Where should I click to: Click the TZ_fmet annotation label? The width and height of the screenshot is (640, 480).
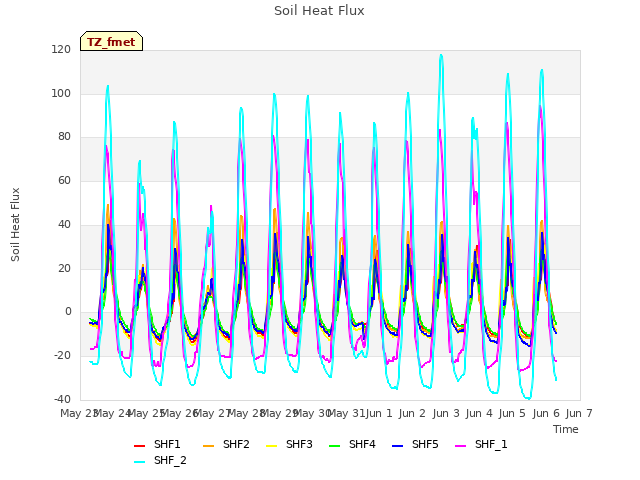pyautogui.click(x=111, y=42)
